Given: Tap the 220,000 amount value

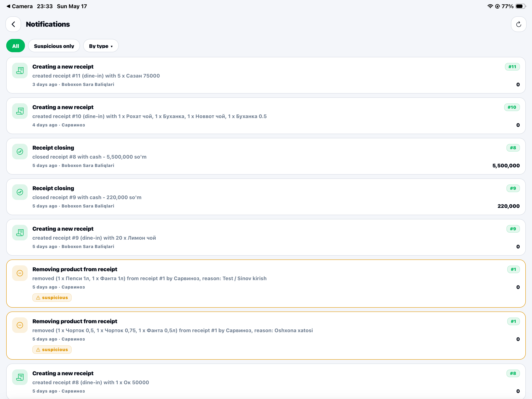Looking at the screenshot, I should point(509,206).
